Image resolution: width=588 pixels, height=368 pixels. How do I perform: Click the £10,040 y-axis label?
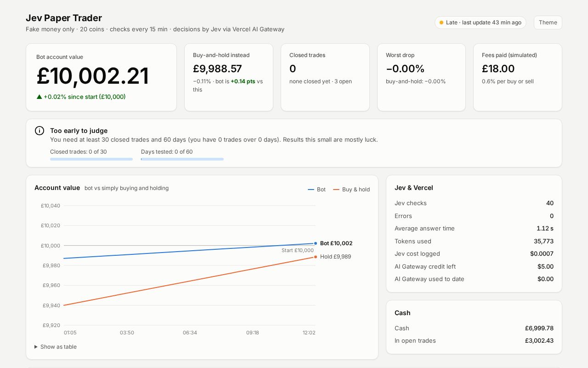(x=51, y=206)
